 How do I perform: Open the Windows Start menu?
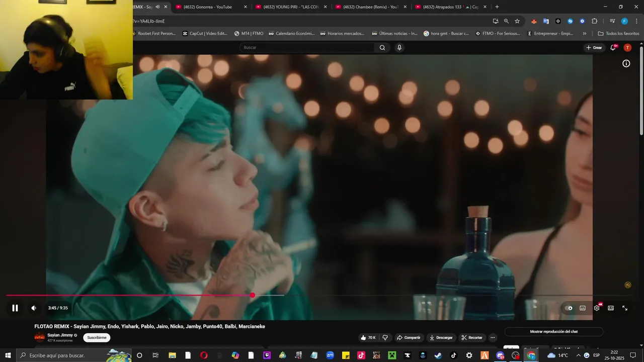coord(8,355)
